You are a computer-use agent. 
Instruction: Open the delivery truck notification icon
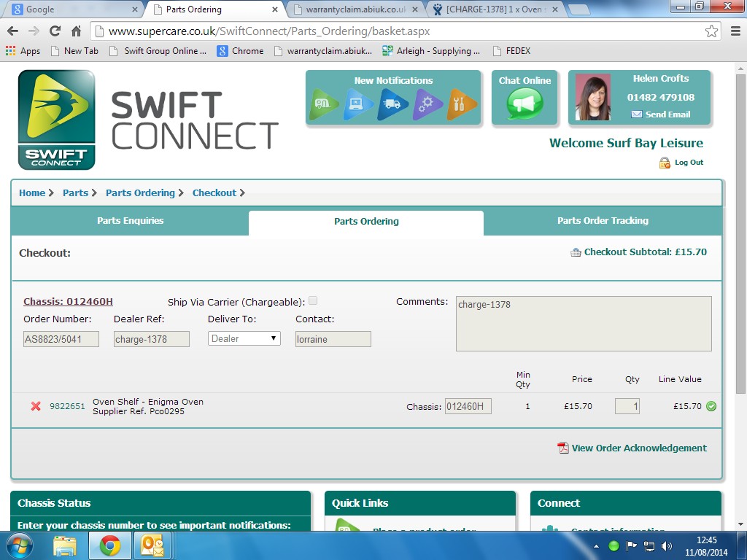392,104
